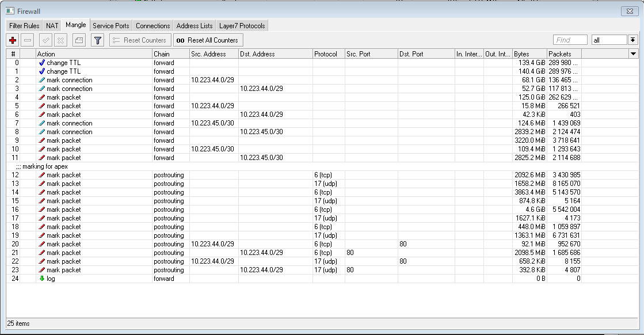Click the Out. Interface column header
Image resolution: width=644 pixels, height=335 pixels.
tap(498, 54)
